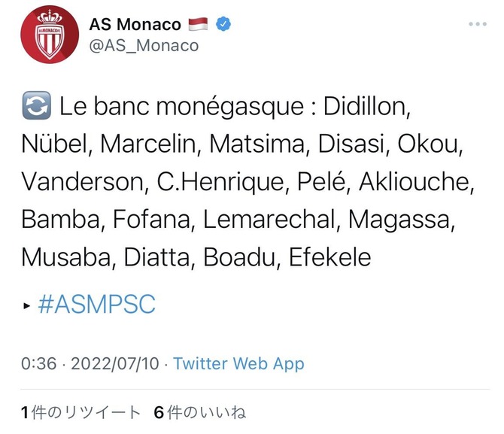
Task: Visit the @AS_Monaco handle
Action: point(144,45)
